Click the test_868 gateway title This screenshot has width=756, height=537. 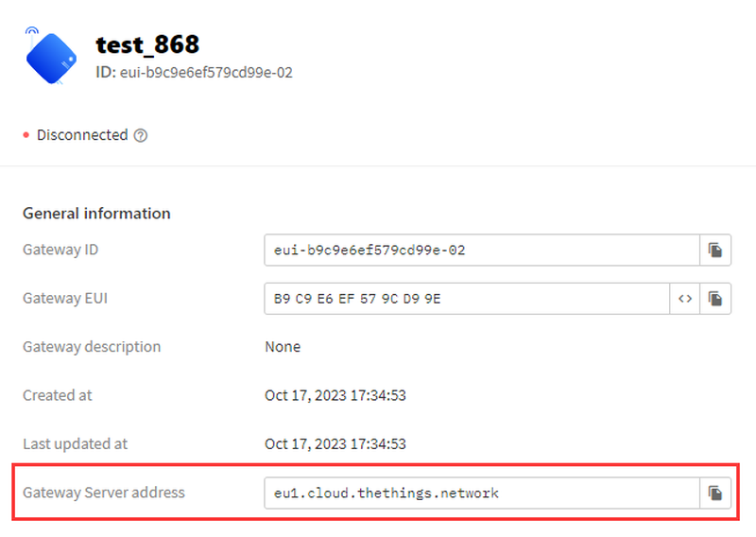(147, 44)
